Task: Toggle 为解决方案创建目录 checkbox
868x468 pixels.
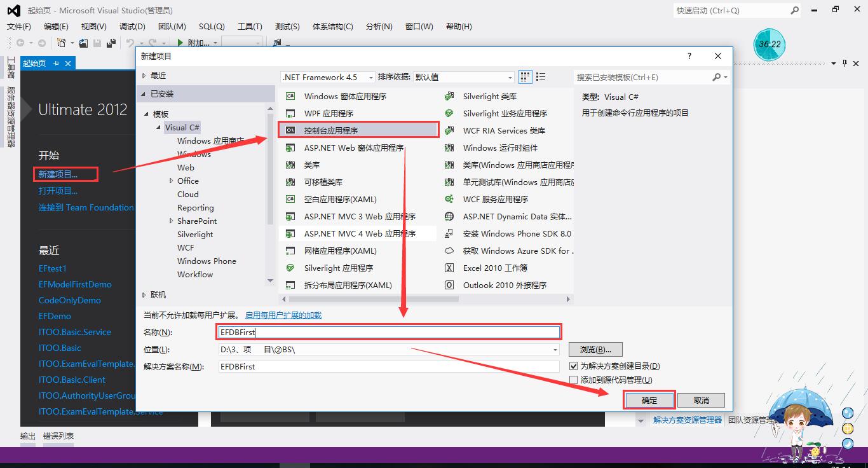Action: 574,366
